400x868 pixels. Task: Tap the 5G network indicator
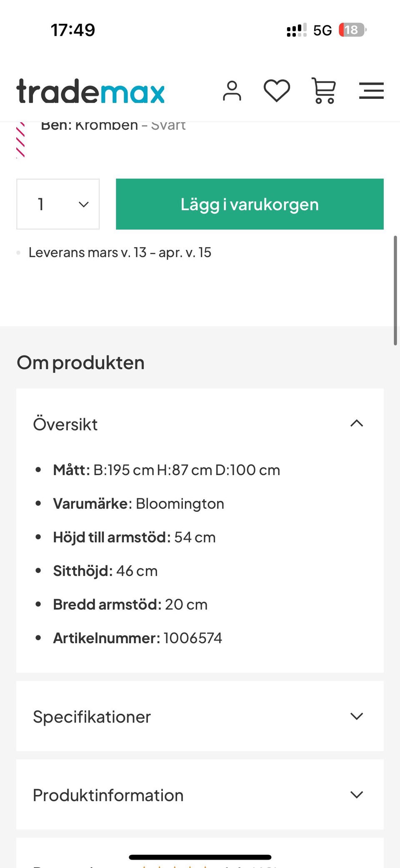[x=322, y=30]
